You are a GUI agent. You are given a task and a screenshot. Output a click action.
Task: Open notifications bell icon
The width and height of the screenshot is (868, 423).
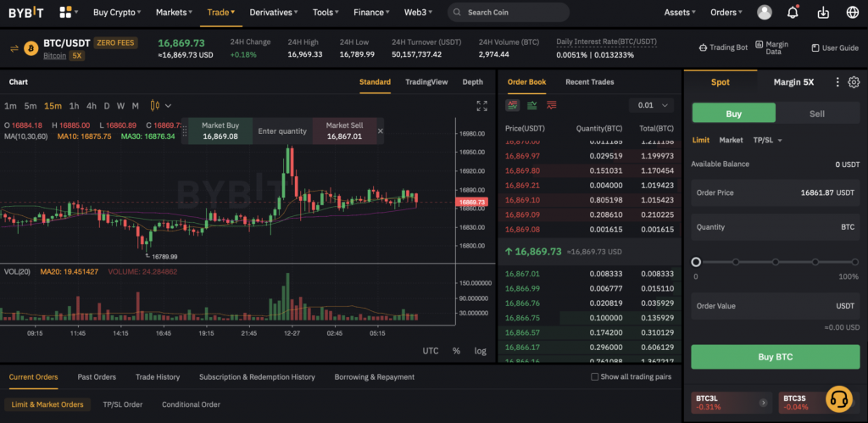(793, 12)
